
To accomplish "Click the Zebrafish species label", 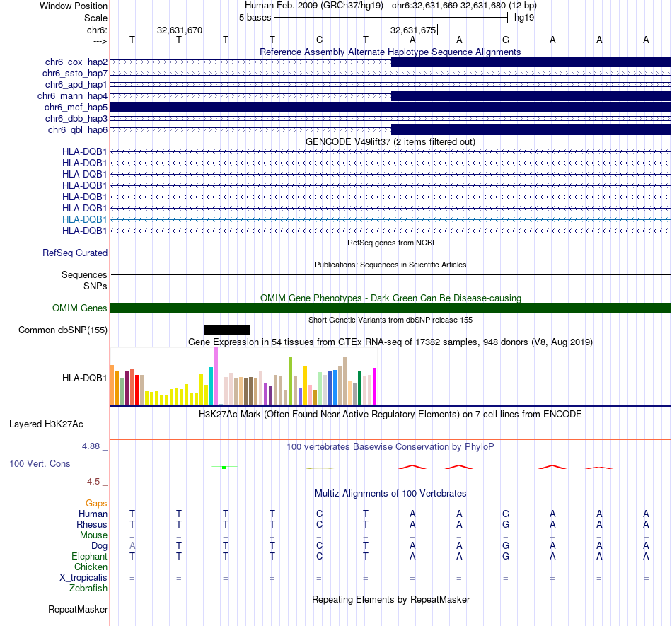I will pyautogui.click(x=88, y=588).
